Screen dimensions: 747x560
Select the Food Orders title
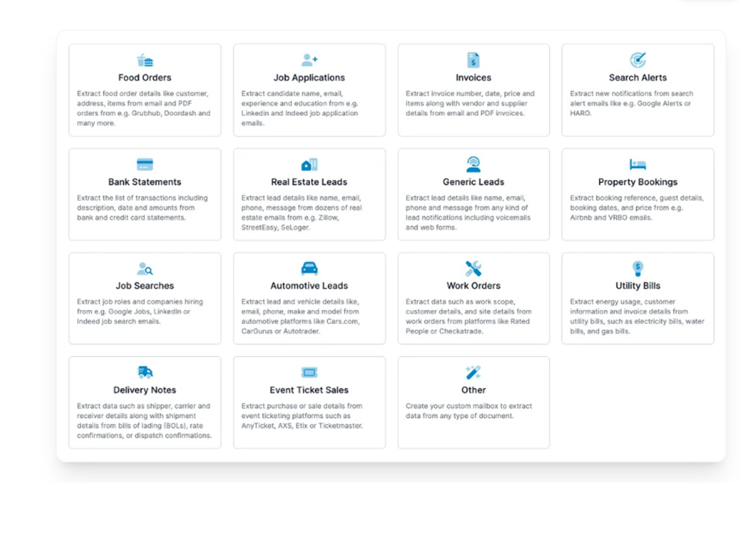(145, 78)
